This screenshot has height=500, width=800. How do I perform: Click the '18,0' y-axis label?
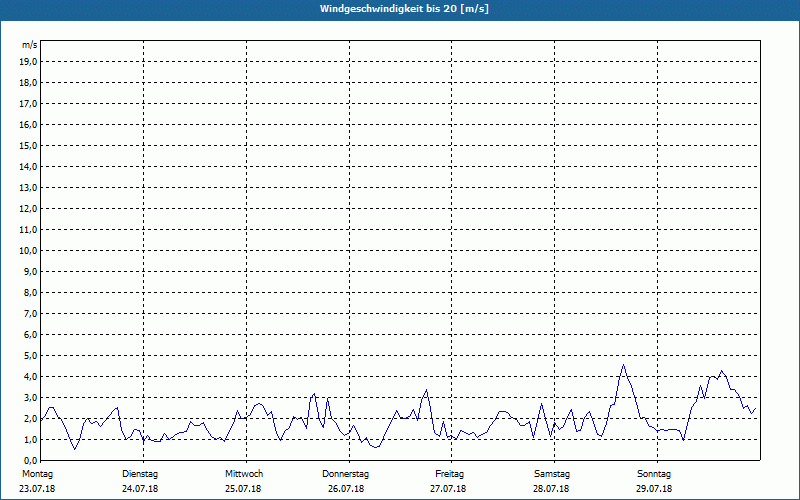pyautogui.click(x=27, y=83)
